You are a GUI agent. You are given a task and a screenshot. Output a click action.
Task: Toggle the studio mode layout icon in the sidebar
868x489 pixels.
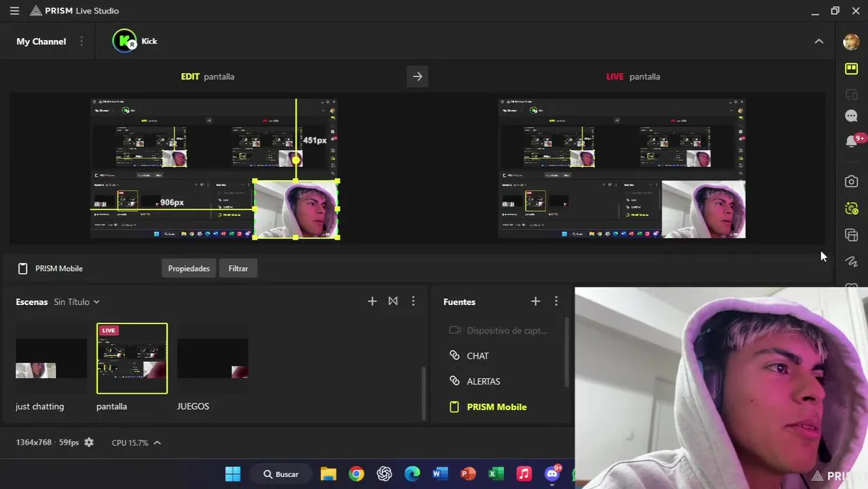(851, 69)
